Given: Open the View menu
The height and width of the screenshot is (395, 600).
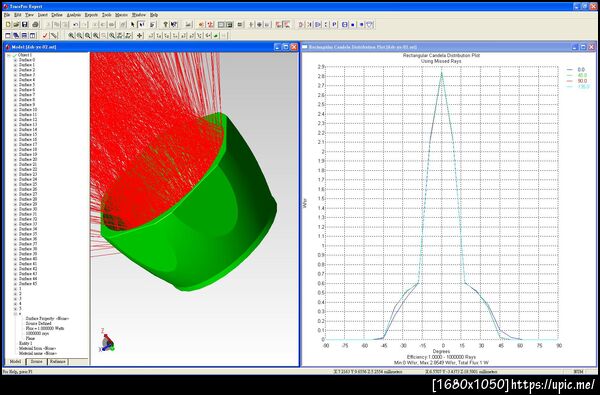Looking at the screenshot, I should pyautogui.click(x=29, y=15).
